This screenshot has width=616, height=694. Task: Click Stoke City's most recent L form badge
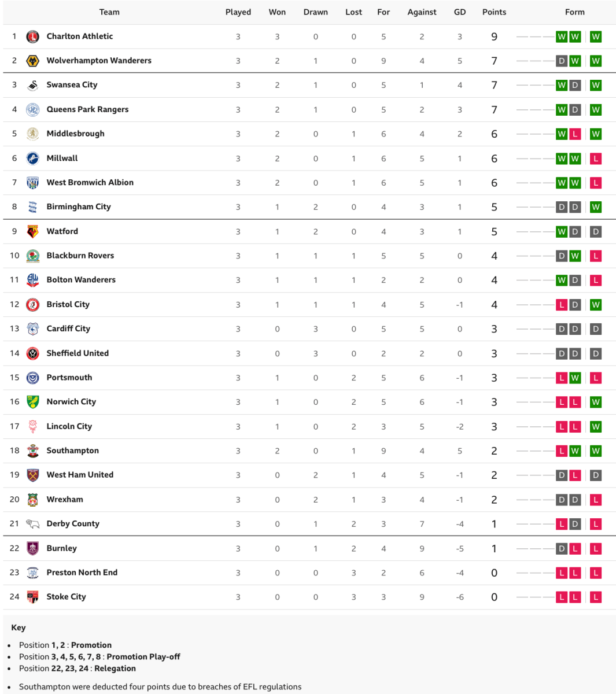click(x=596, y=597)
